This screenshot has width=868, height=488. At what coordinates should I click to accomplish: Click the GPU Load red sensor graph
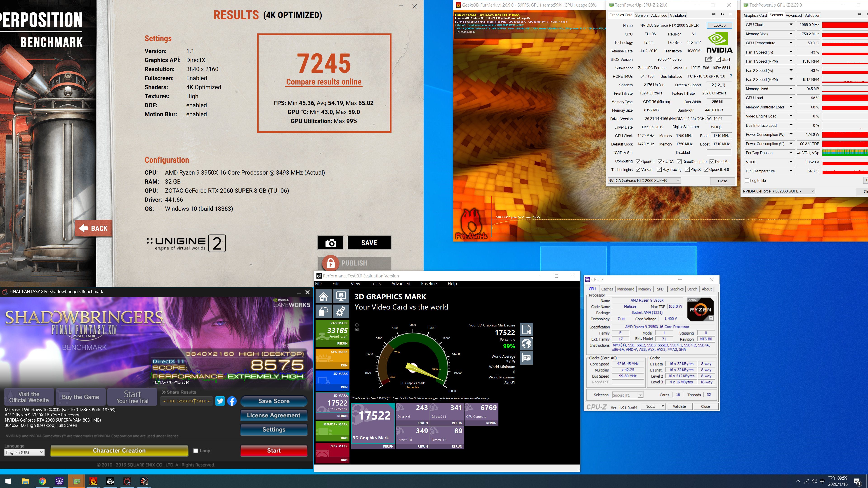point(845,98)
